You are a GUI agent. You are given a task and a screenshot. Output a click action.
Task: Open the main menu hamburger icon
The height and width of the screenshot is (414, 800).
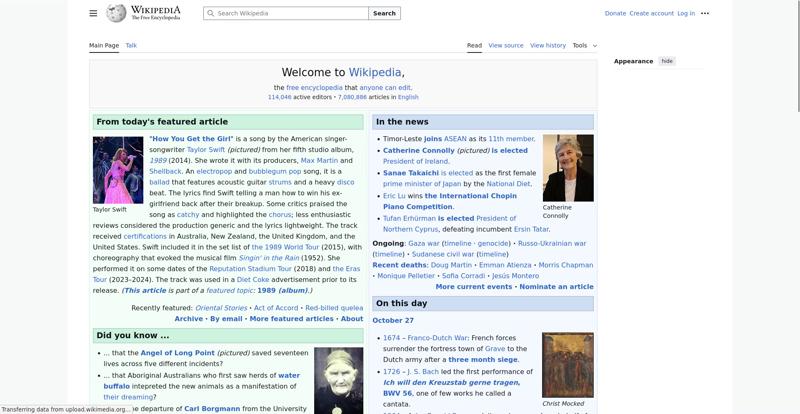(x=93, y=13)
